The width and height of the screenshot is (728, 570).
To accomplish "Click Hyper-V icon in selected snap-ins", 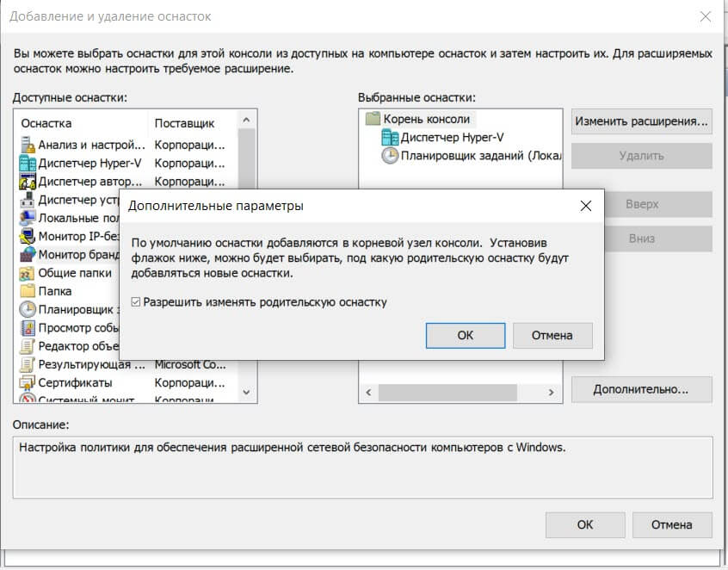I will tap(390, 138).
